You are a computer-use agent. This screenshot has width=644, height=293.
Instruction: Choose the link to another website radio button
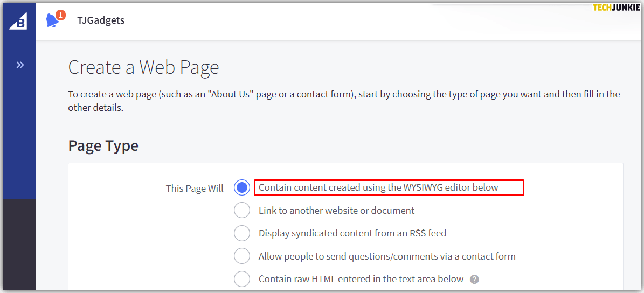(x=242, y=211)
